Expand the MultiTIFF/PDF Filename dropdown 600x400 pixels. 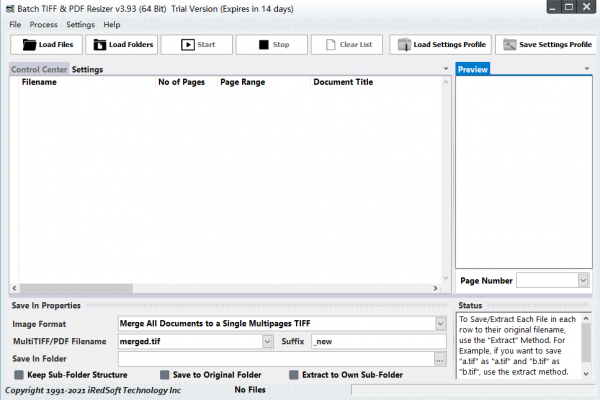267,341
